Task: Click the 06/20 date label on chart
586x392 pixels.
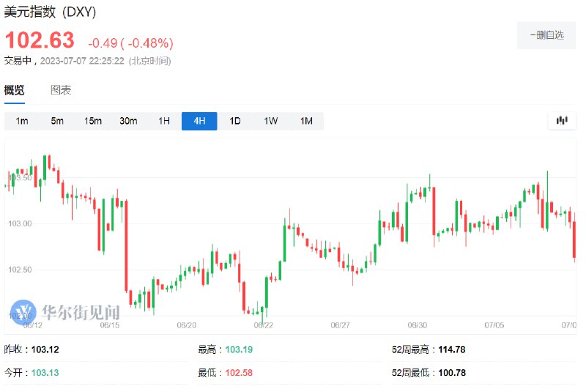Action: pos(187,325)
